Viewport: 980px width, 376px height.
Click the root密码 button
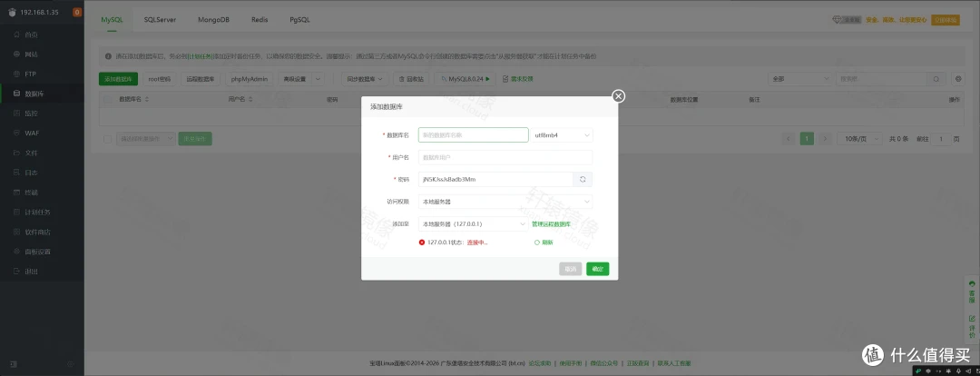tap(161, 79)
